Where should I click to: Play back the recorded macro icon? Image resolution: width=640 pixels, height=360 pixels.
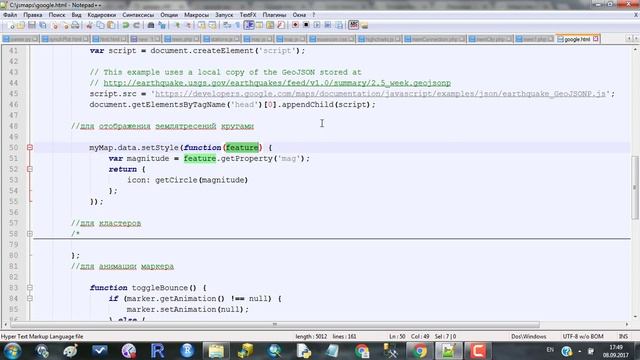tap(317, 25)
